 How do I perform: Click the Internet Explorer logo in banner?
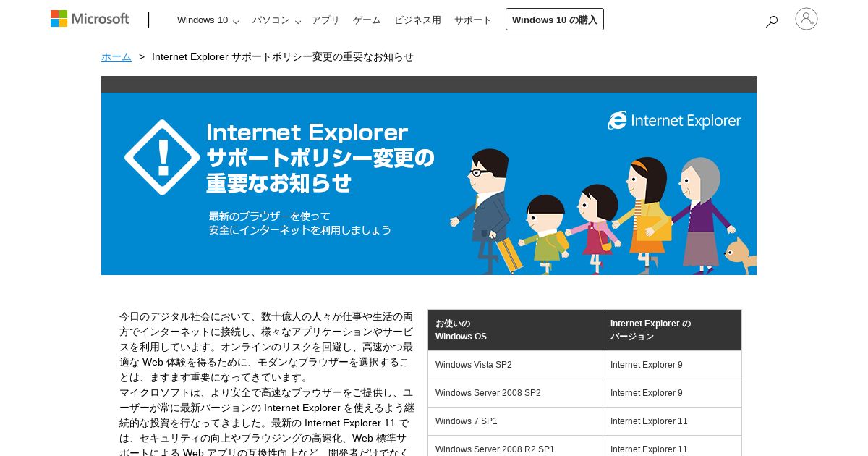(674, 121)
